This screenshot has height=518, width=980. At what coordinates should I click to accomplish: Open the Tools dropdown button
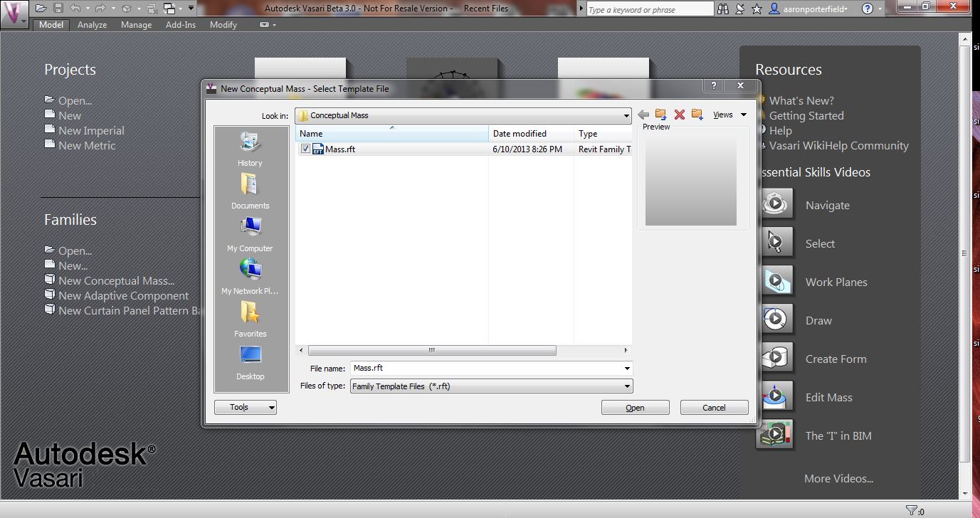tap(246, 408)
